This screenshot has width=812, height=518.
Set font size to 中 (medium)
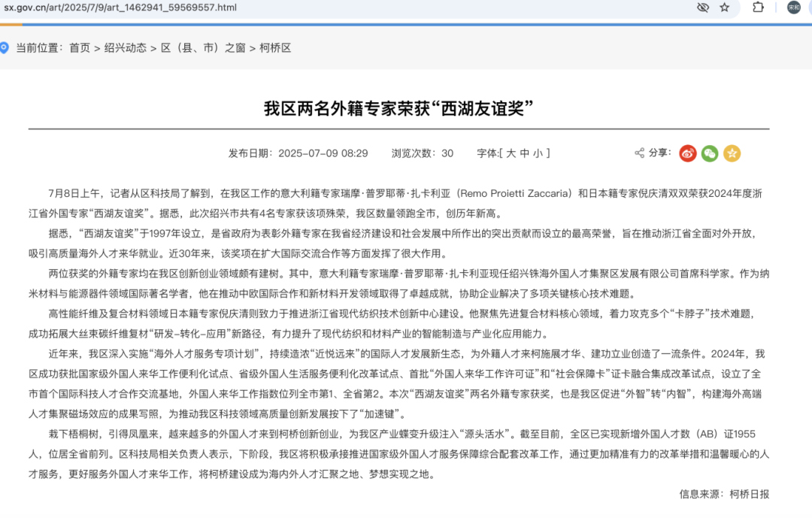pos(524,153)
